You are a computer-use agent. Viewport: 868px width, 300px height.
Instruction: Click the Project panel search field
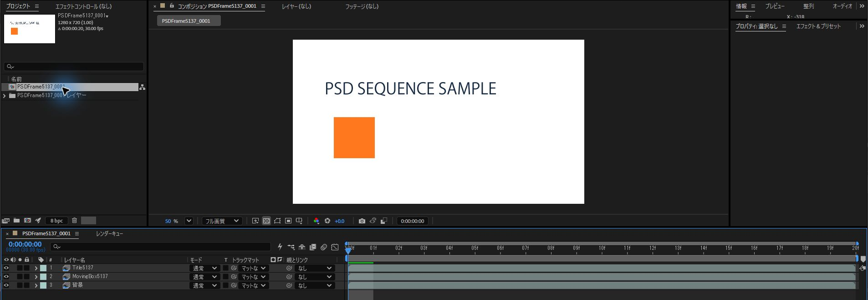74,67
